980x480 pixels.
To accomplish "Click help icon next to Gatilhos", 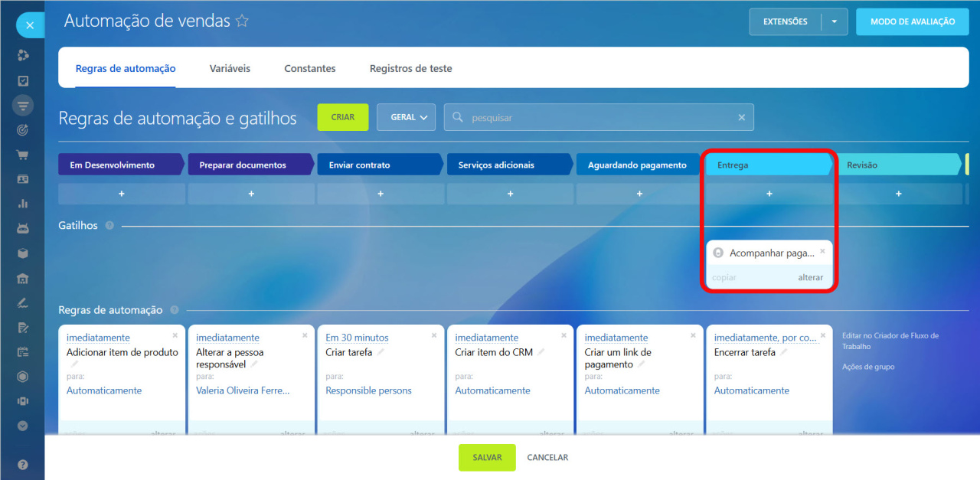I will click(109, 226).
